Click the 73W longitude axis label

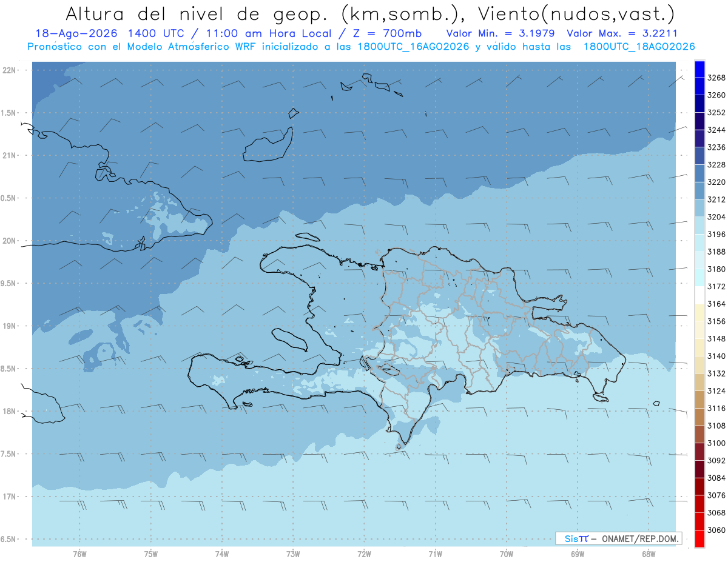(x=293, y=554)
